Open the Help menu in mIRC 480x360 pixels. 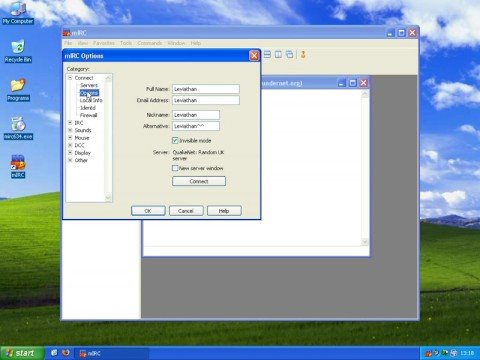point(195,43)
